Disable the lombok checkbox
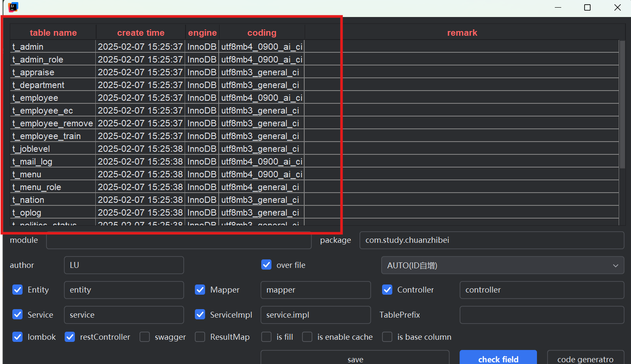 click(x=17, y=336)
